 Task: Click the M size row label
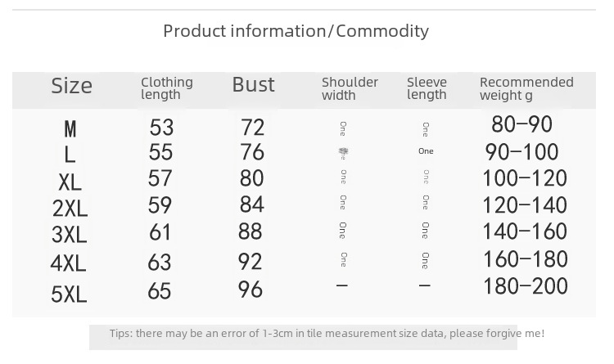pyautogui.click(x=70, y=129)
